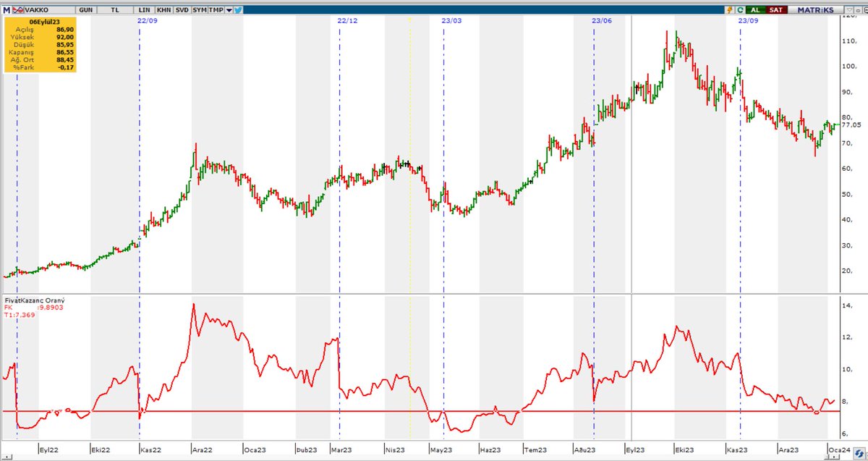Click the 22/12 period marker label

click(x=347, y=21)
